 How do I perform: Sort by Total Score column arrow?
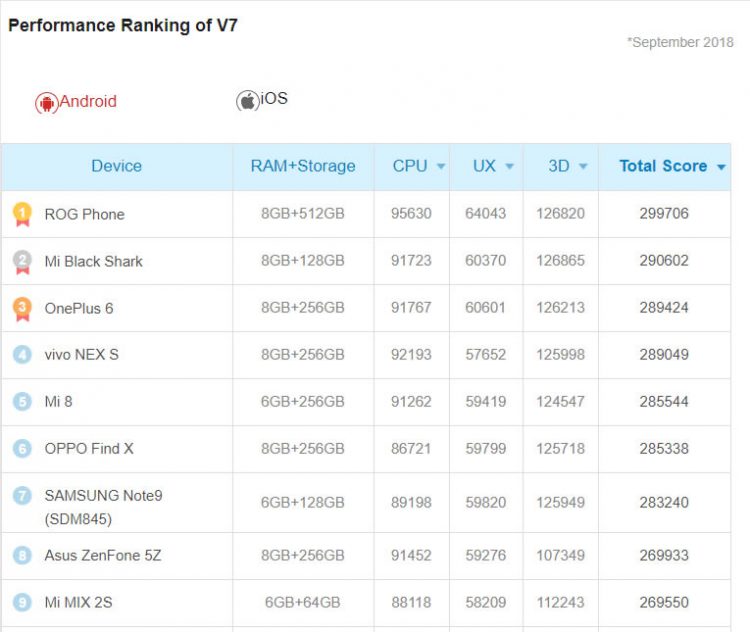coord(721,167)
